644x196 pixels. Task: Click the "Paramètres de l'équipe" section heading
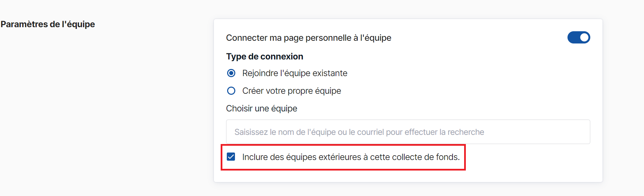point(48,24)
